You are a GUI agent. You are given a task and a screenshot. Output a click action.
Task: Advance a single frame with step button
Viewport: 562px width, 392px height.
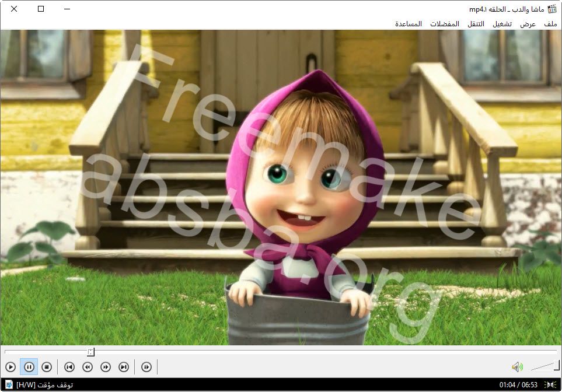pos(146,367)
